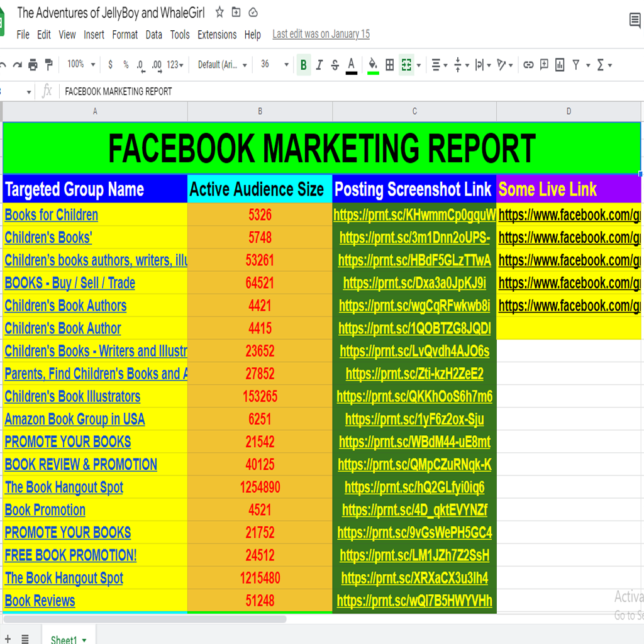Toggle Strikethrough formatting
The width and height of the screenshot is (644, 644).
(335, 65)
